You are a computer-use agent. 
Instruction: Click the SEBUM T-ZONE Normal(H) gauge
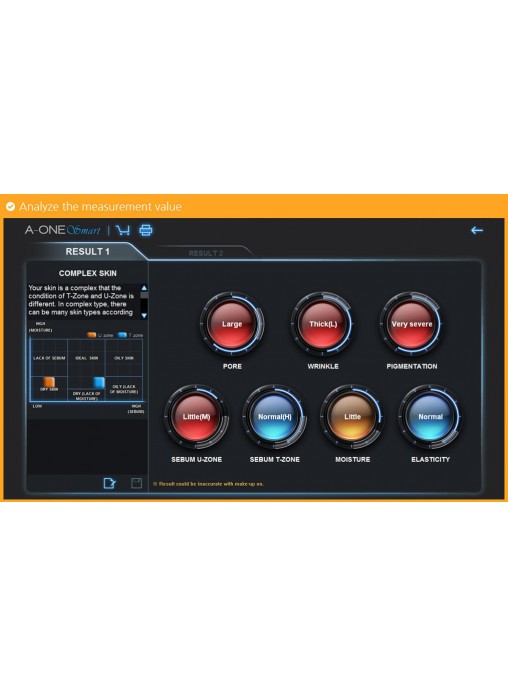[274, 417]
